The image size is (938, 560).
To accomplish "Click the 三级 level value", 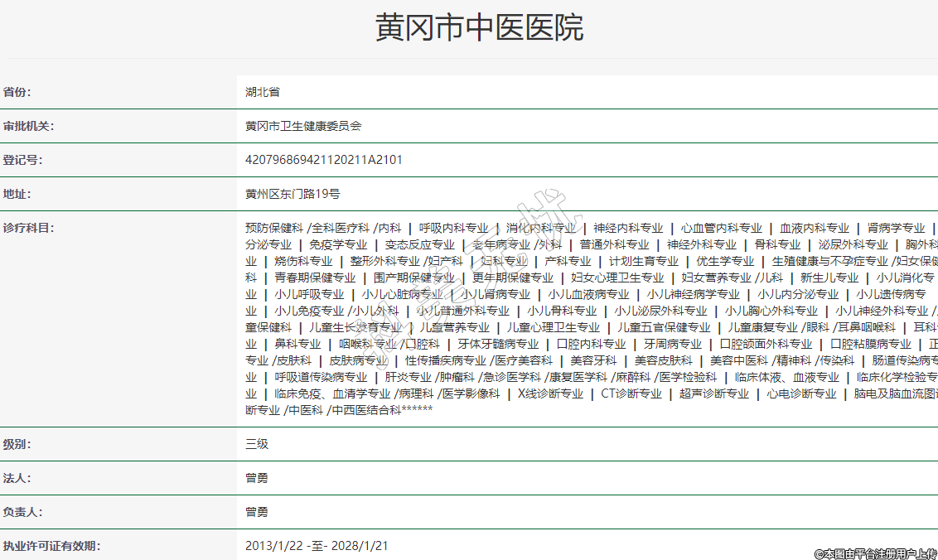I will pyautogui.click(x=257, y=444).
